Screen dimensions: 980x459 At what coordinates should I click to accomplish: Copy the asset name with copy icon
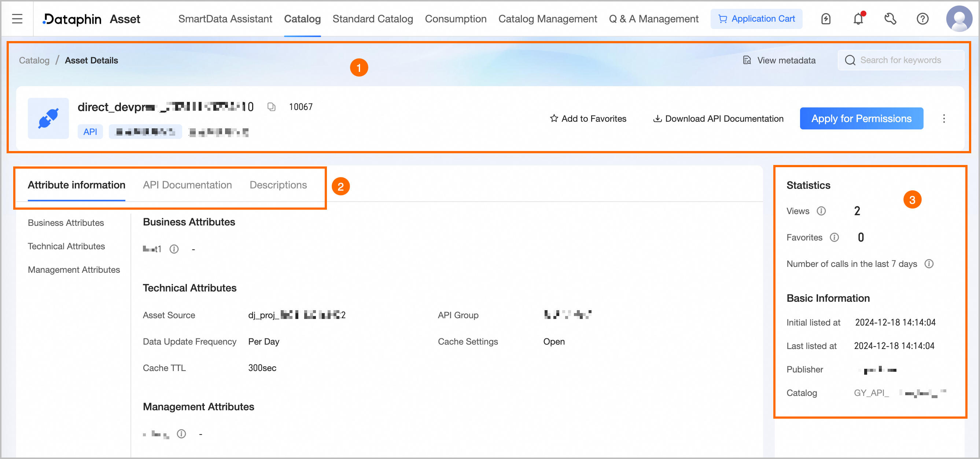tap(271, 107)
